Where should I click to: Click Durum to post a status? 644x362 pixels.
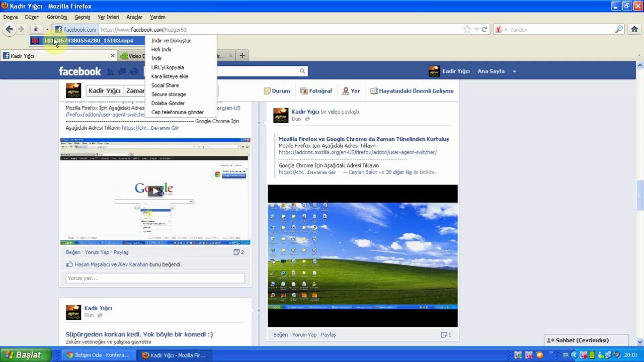(x=277, y=91)
